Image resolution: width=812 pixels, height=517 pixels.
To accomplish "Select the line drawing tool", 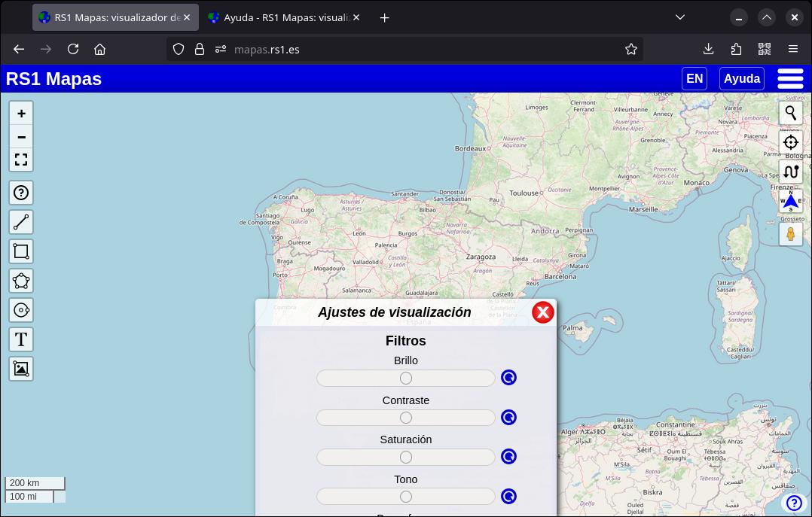I will coord(21,222).
